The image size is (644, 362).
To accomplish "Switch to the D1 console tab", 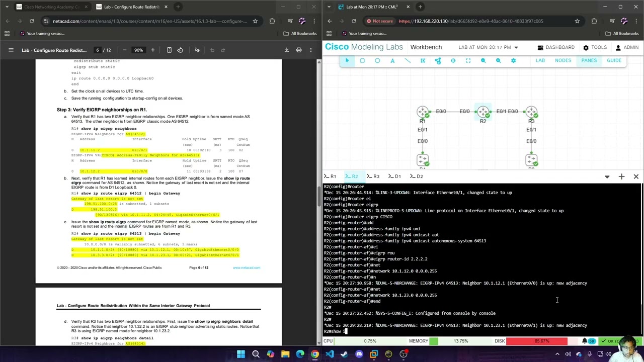I will click(x=395, y=176).
